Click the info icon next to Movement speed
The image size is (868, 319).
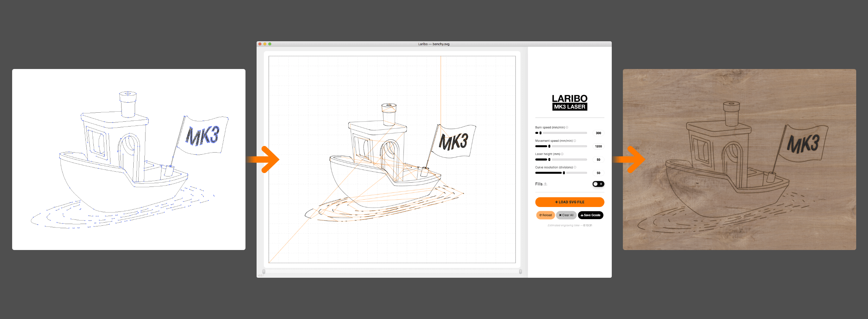point(575,141)
